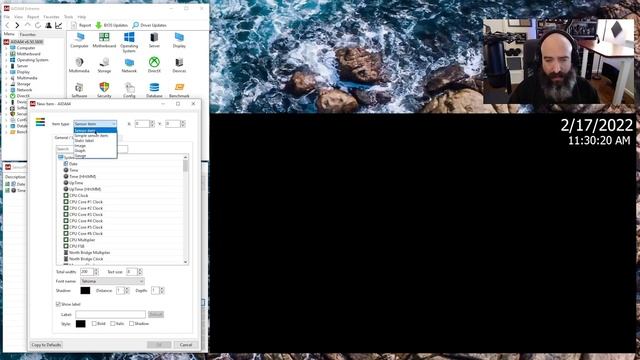Open the Display category icon
The image size is (640, 360).
click(179, 40)
